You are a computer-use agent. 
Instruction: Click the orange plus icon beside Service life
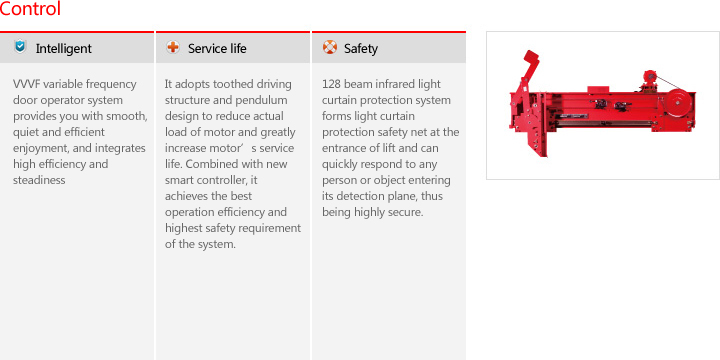[x=173, y=47]
